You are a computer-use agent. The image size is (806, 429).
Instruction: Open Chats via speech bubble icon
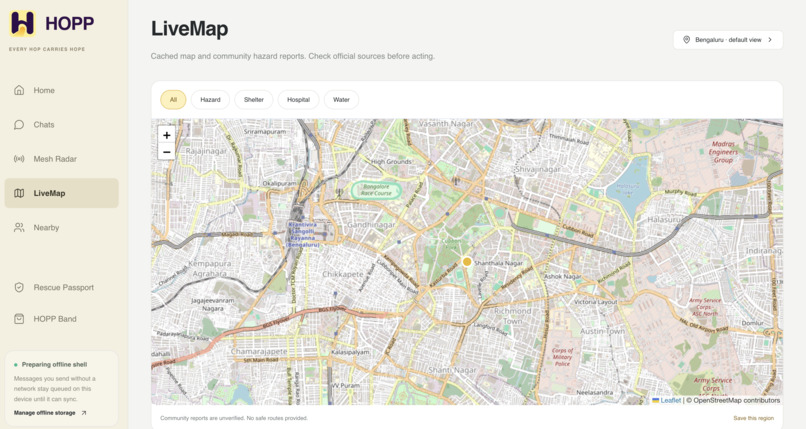(19, 124)
